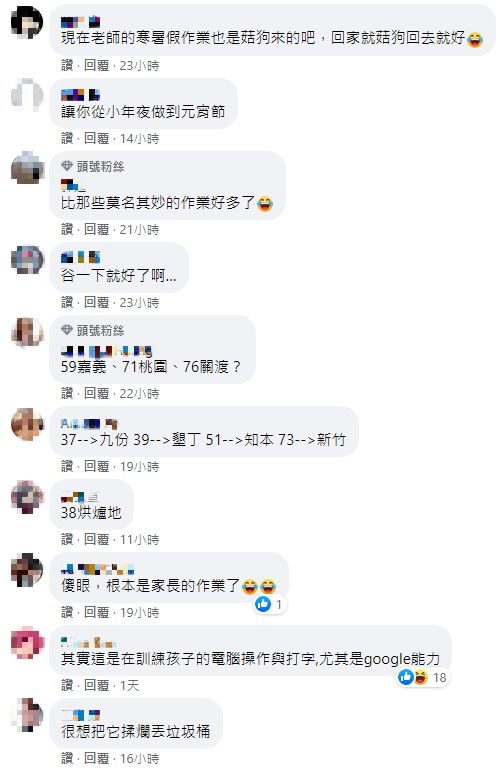Click the thumbs-up reaction with count 1
502x771 pixels.
click(269, 604)
